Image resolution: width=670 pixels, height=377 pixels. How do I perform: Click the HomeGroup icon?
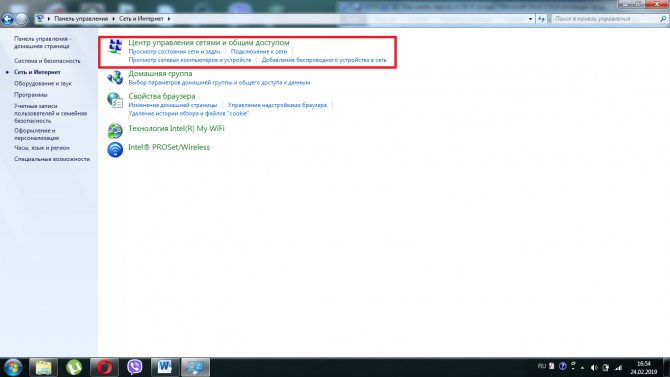click(x=115, y=77)
